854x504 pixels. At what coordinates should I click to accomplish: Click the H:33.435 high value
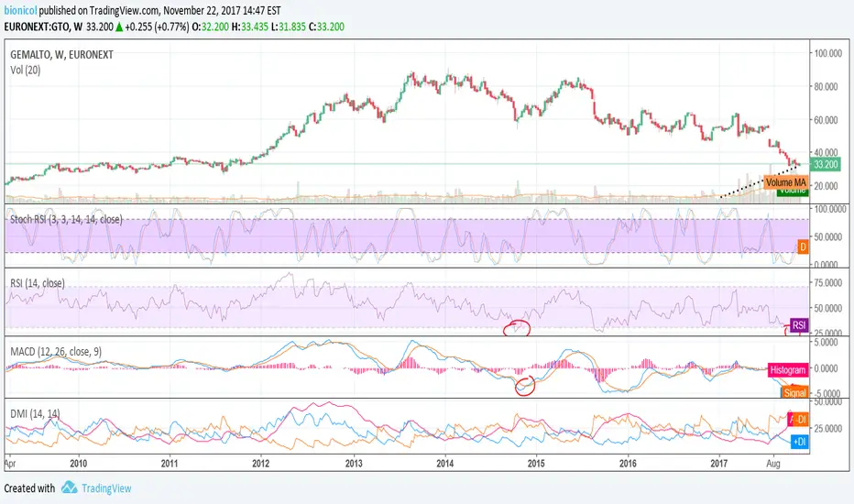pos(250,27)
